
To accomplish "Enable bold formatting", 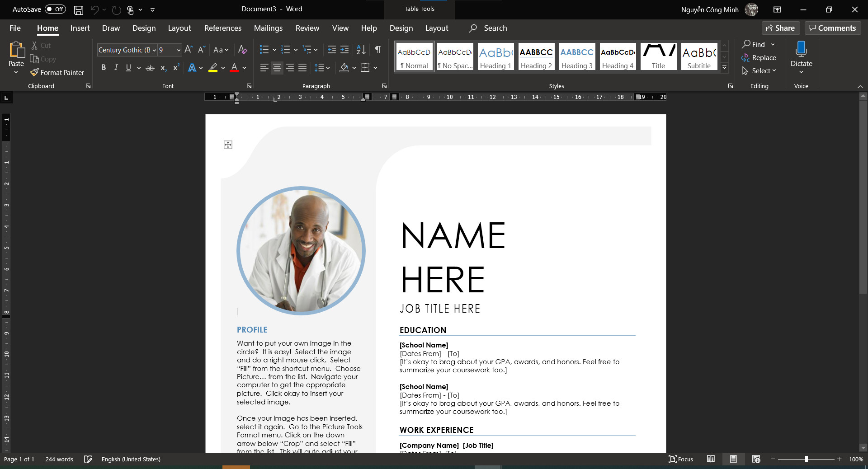I will [x=103, y=68].
